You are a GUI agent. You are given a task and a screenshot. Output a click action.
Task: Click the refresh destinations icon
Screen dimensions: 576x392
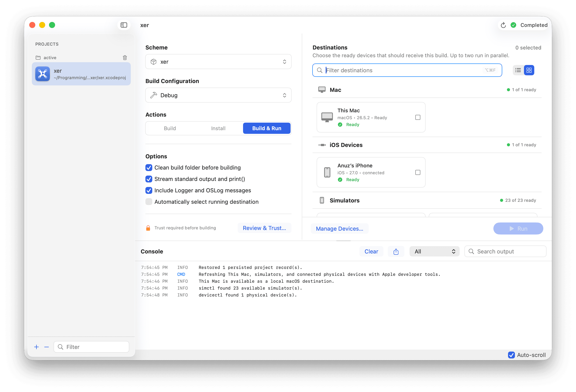503,25
